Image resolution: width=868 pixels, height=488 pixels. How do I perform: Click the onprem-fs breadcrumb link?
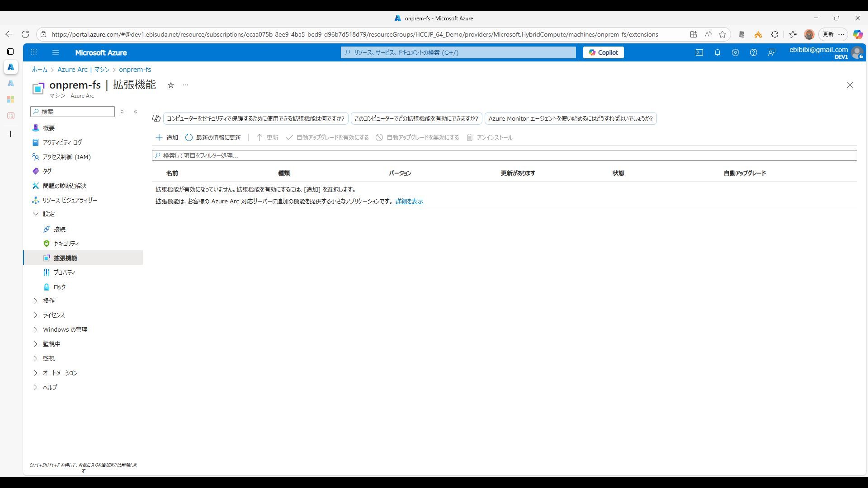pos(135,70)
